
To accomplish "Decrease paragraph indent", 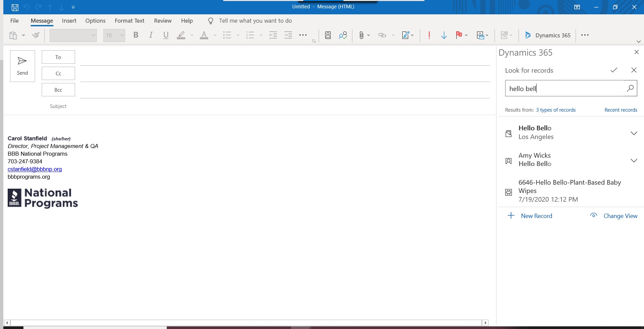I will (273, 35).
